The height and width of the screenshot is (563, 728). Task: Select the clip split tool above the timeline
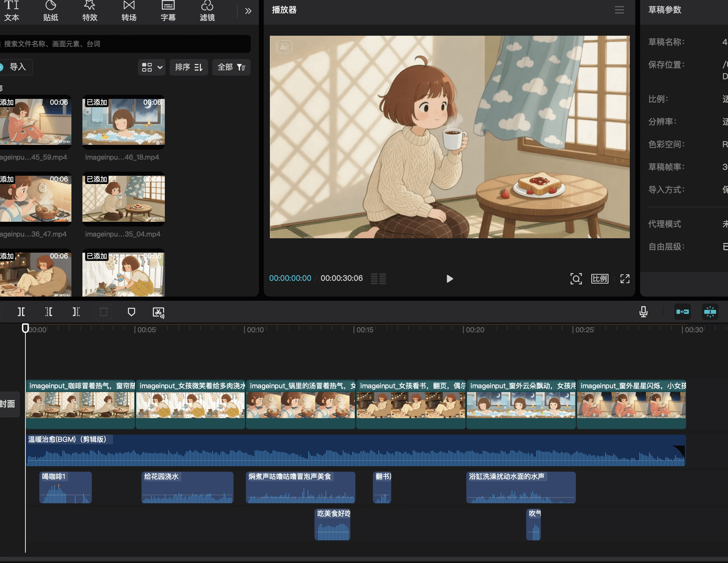[x=21, y=312]
